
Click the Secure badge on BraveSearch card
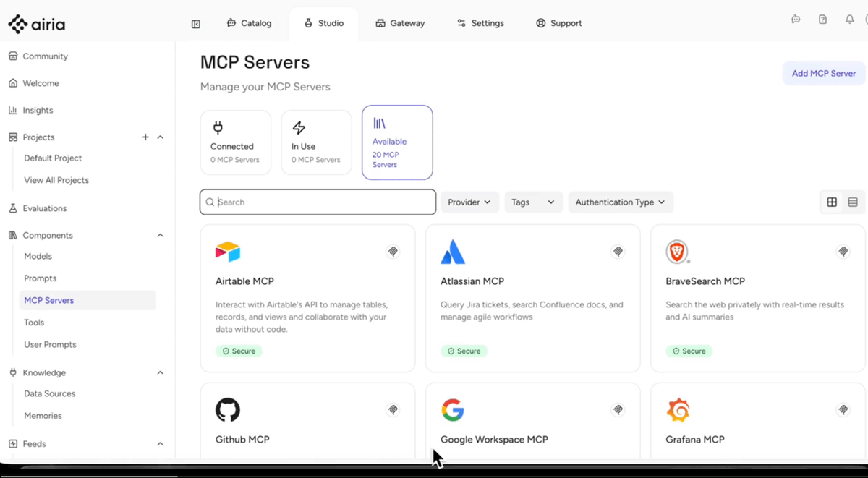point(689,351)
